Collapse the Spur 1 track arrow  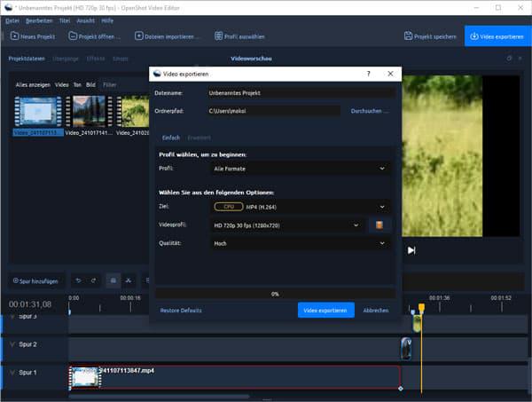click(12, 373)
